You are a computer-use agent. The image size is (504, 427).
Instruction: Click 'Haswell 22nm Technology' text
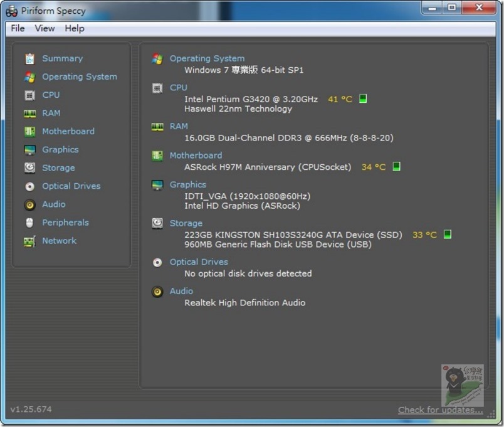coord(238,108)
